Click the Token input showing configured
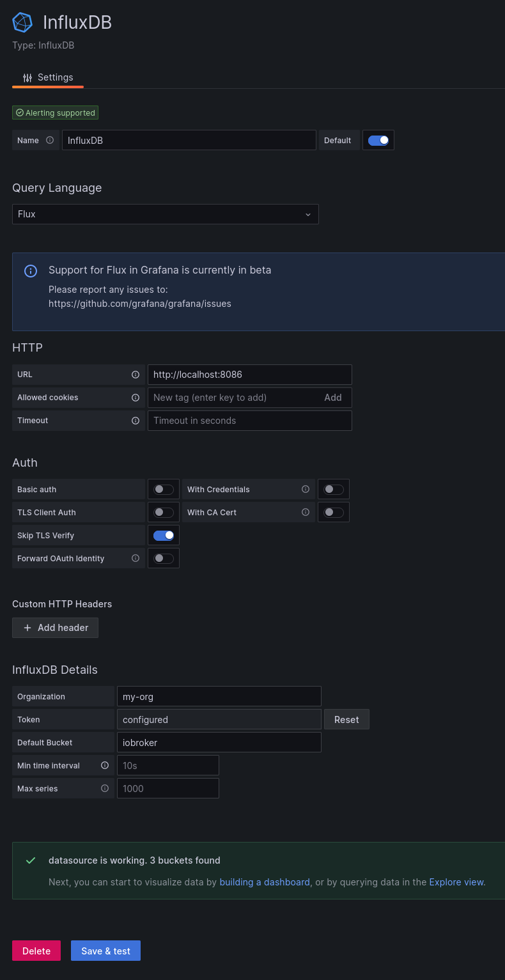Viewport: 505px width, 980px height. (x=219, y=719)
